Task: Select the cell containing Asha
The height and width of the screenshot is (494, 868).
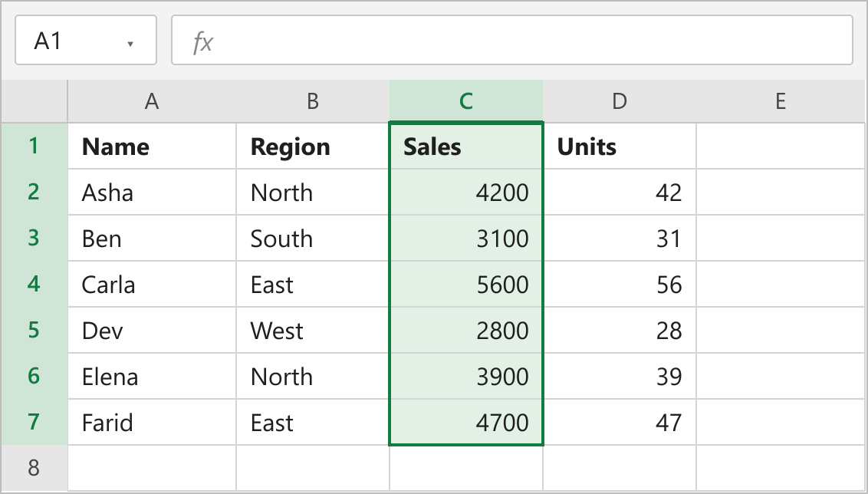Action: click(152, 192)
